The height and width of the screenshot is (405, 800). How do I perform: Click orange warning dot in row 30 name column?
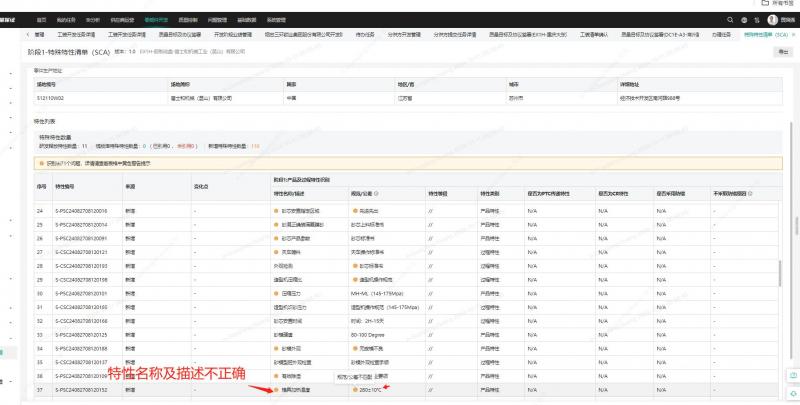click(x=277, y=293)
